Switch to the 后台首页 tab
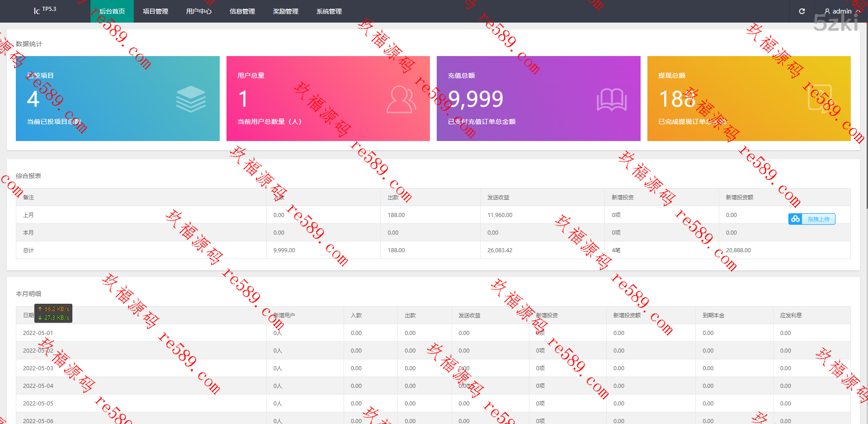The image size is (868, 424). pos(112,11)
